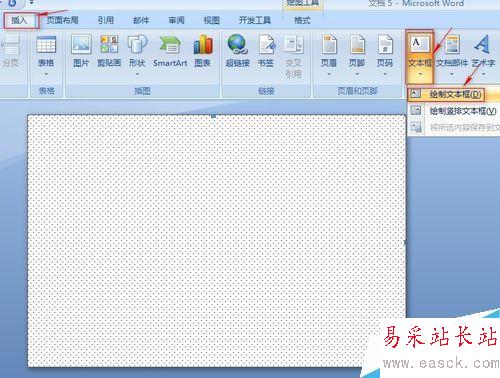The height and width of the screenshot is (378, 500).
Task: Open the 审阅 ribbon tab
Action: click(176, 21)
